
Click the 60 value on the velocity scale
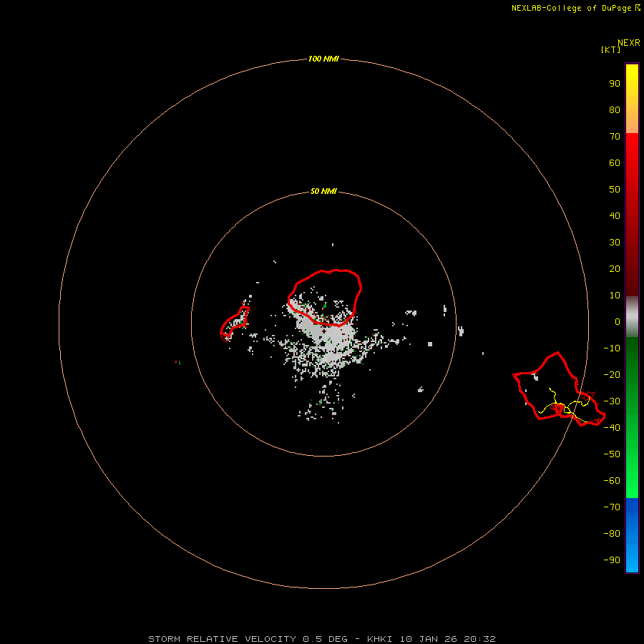[615, 163]
